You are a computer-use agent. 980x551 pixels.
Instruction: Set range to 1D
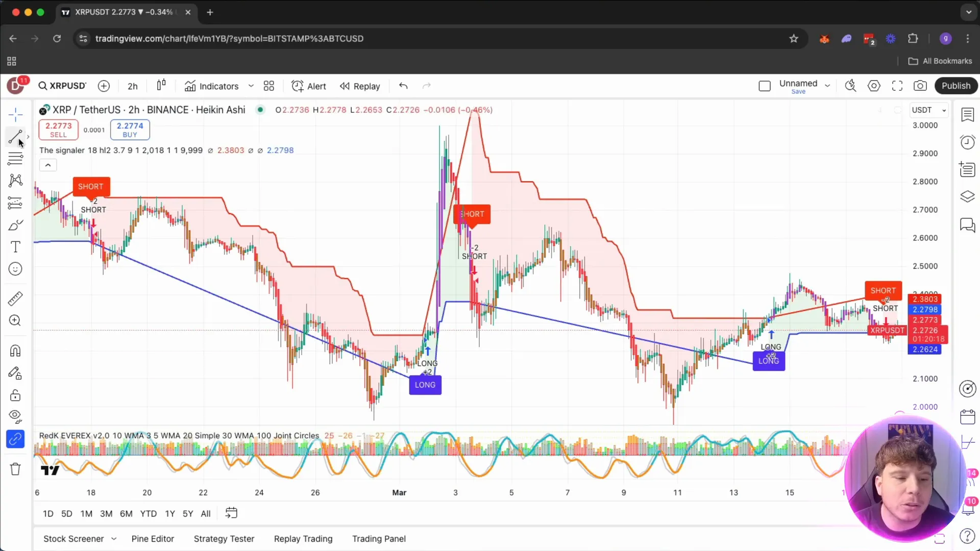(48, 514)
